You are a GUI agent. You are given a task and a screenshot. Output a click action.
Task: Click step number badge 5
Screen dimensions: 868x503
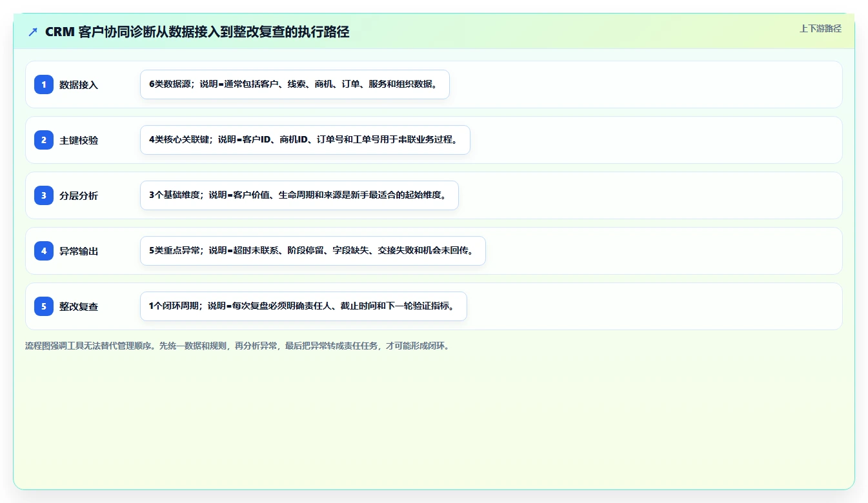44,306
